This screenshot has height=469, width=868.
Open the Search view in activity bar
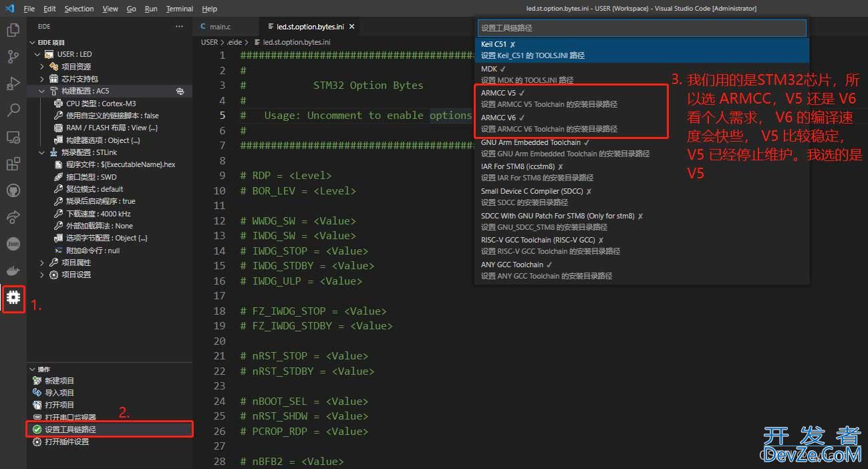pyautogui.click(x=13, y=110)
